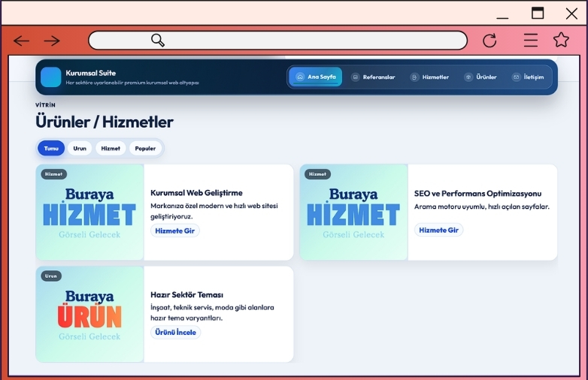This screenshot has width=588, height=380.
Task: Click the Kurumsal Suite logo square
Action: (x=51, y=77)
